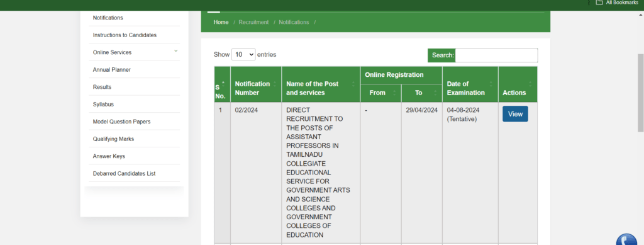Click the Online Registration column header
Viewport: 644px width, 245px height.
point(394,75)
